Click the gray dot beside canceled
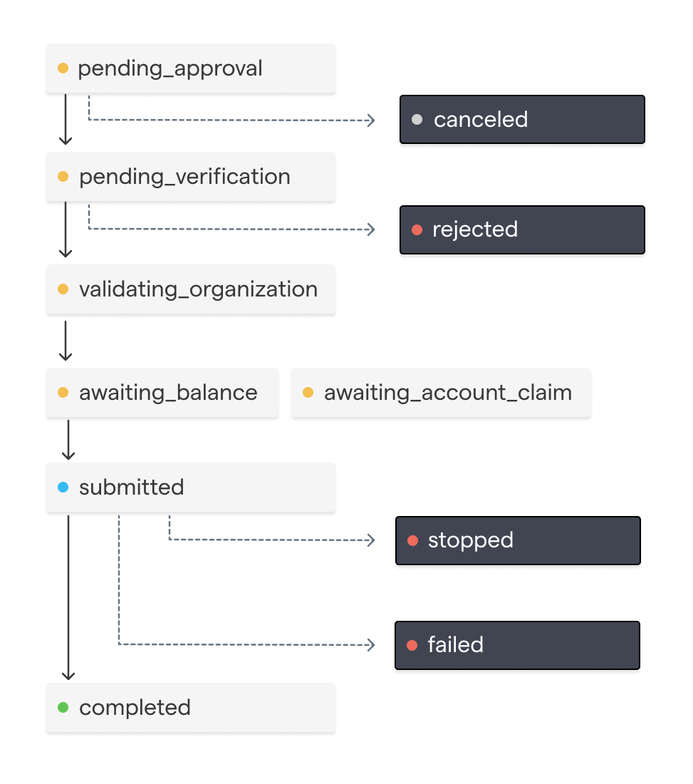This screenshot has height=784, width=693. (417, 120)
